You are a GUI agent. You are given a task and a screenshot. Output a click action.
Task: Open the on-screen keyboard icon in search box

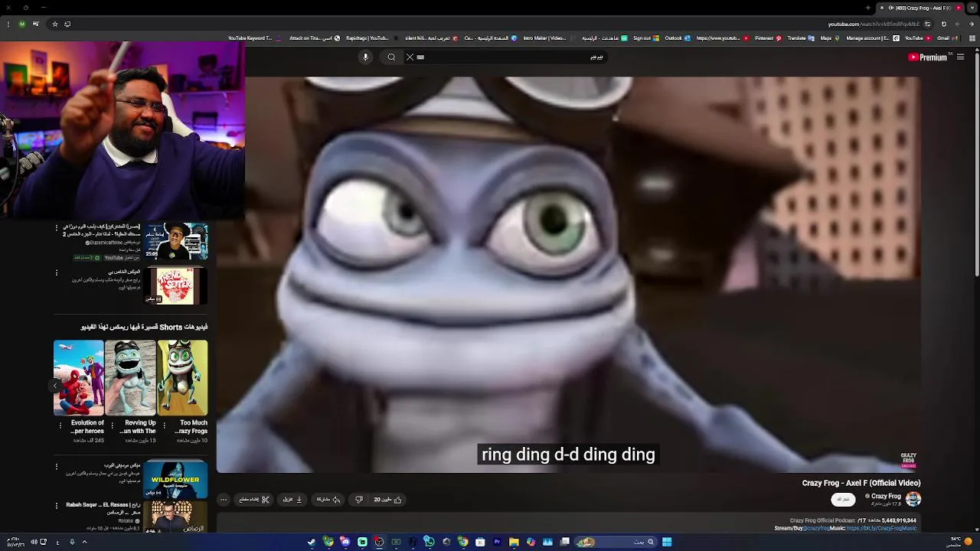[420, 57]
